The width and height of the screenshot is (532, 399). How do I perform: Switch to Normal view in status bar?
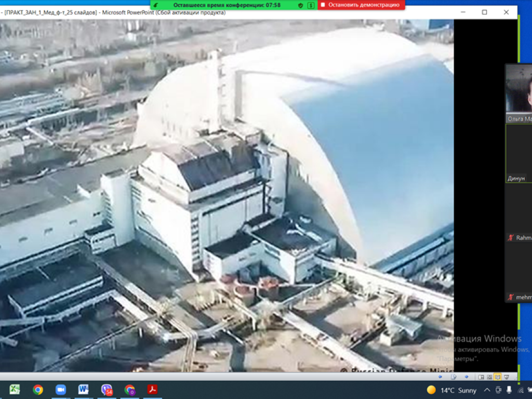click(x=481, y=377)
